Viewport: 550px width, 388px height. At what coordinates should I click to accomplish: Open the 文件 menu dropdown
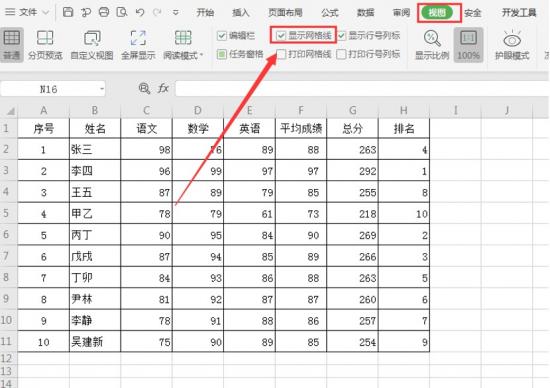click(27, 12)
